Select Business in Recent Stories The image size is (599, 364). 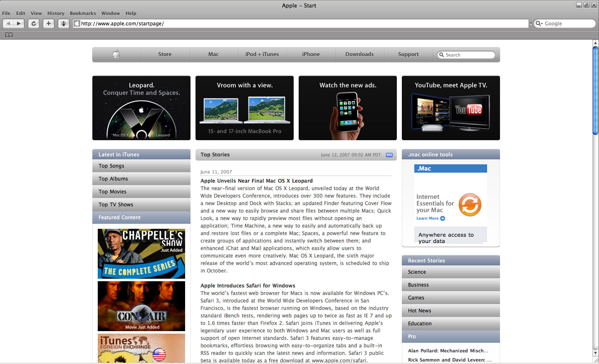[451, 285]
